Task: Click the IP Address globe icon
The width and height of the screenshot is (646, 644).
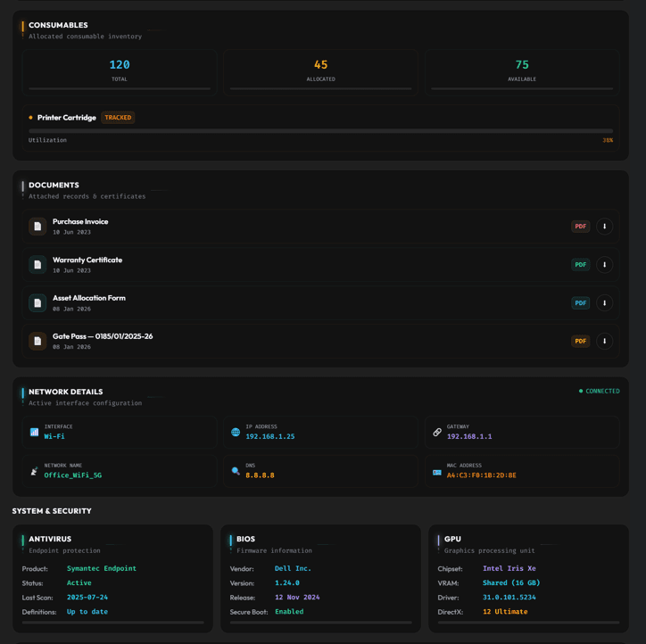Action: pyautogui.click(x=236, y=432)
